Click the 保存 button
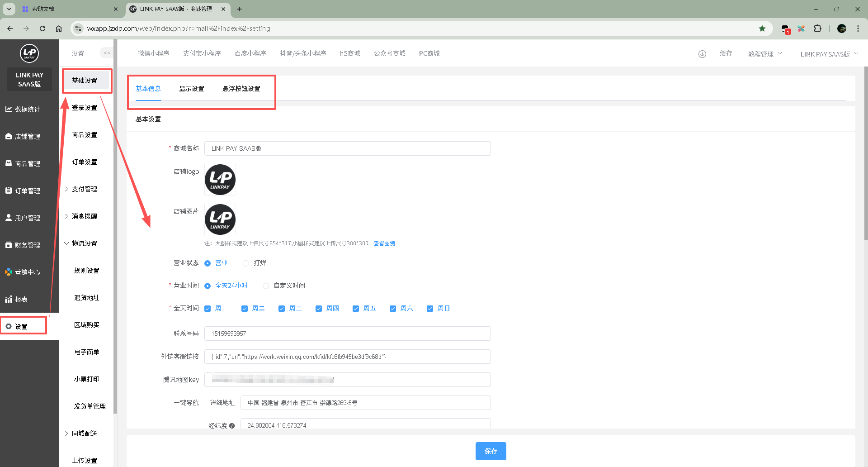This screenshot has width=868, height=467. pos(491,451)
